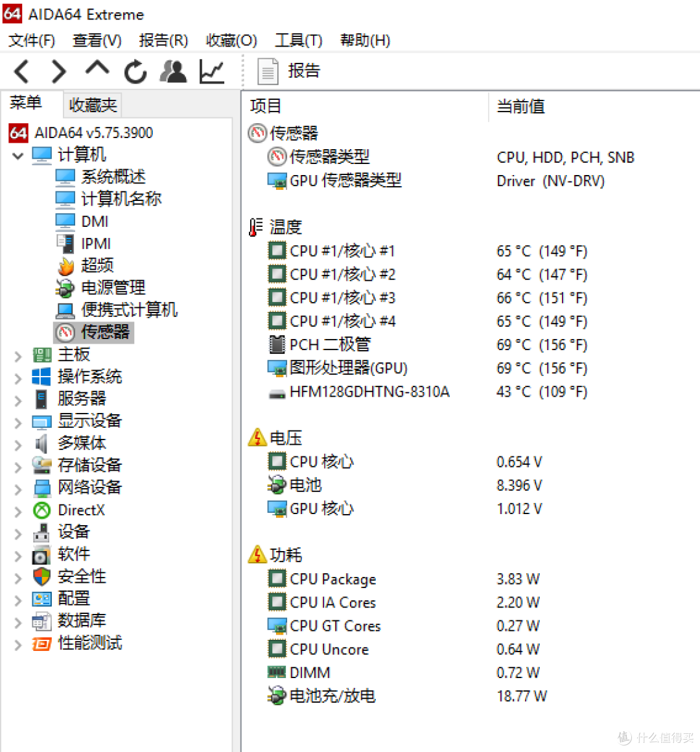Go up one level with Up arrow

point(97,69)
